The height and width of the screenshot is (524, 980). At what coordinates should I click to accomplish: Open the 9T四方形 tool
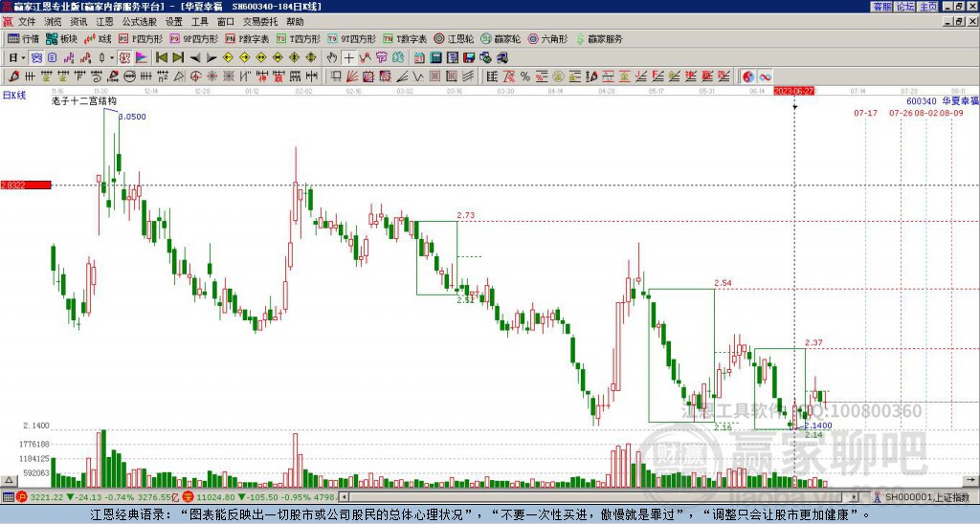(x=351, y=38)
